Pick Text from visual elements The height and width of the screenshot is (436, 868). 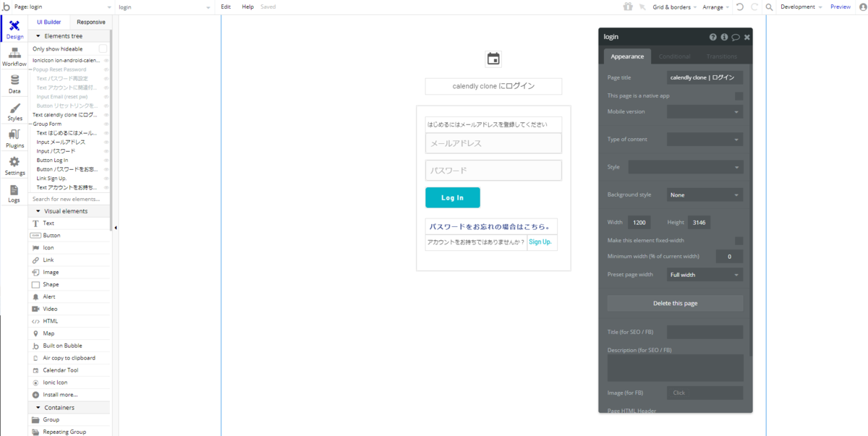pyautogui.click(x=70, y=223)
